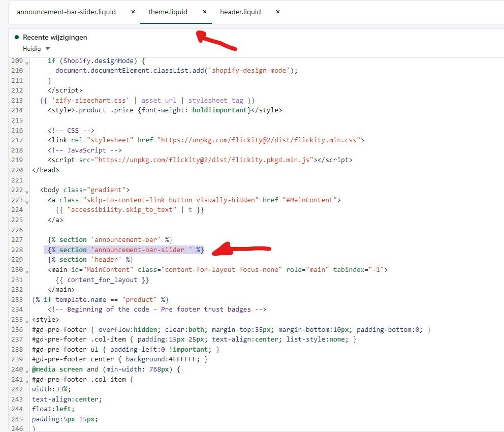Open the Huidig version dropdown

[x=36, y=49]
